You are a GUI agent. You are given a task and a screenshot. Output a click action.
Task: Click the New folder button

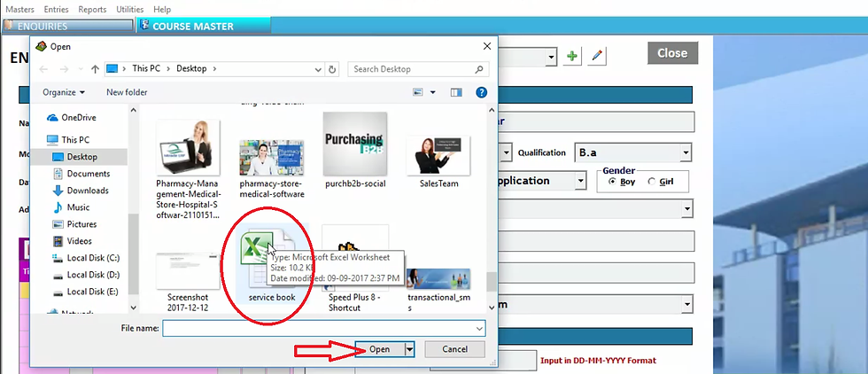(x=127, y=92)
